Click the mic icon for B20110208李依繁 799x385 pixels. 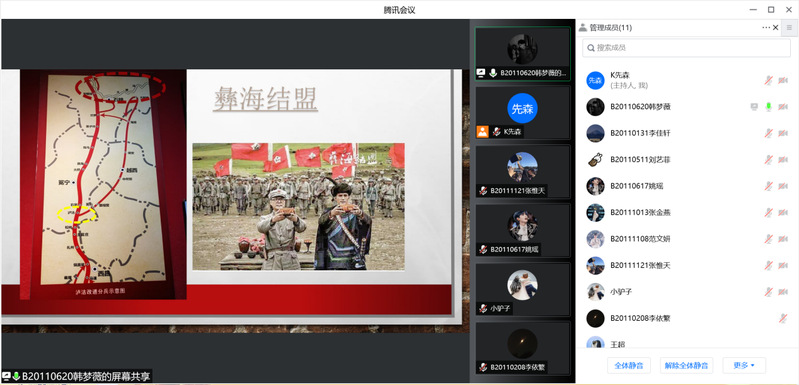(x=783, y=318)
